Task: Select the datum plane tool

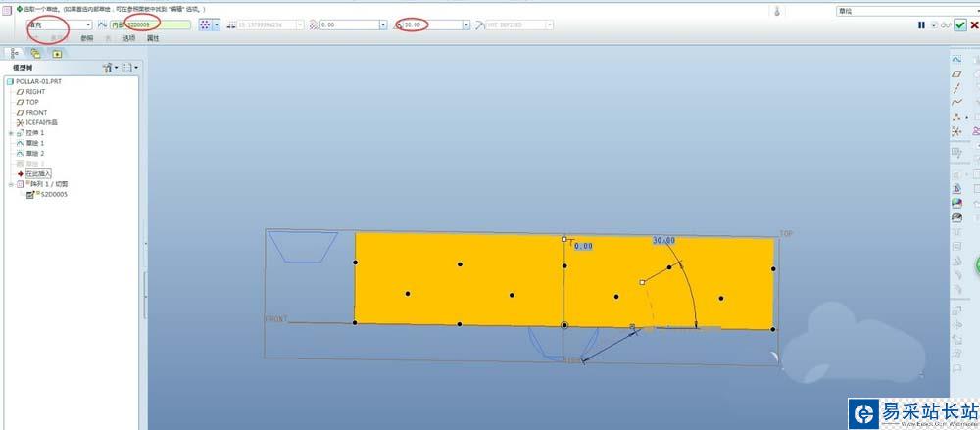Action: [x=956, y=74]
